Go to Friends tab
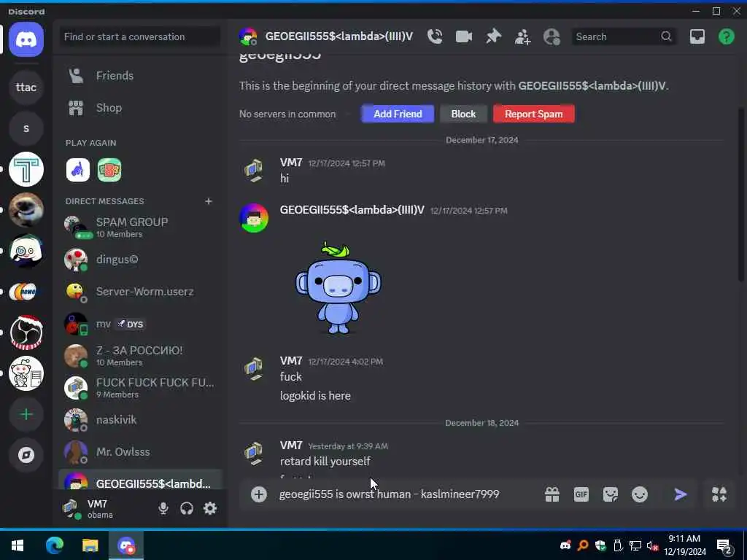Viewport: 747px width, 560px height. click(x=140, y=76)
